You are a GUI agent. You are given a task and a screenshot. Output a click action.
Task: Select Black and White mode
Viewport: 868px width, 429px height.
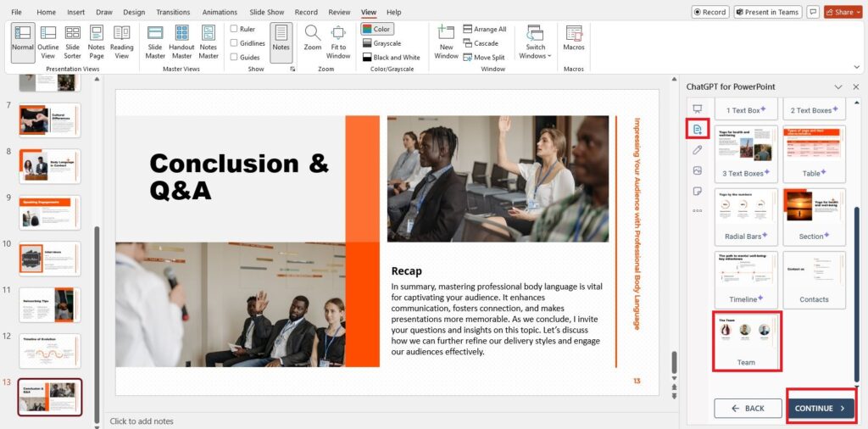pos(391,57)
